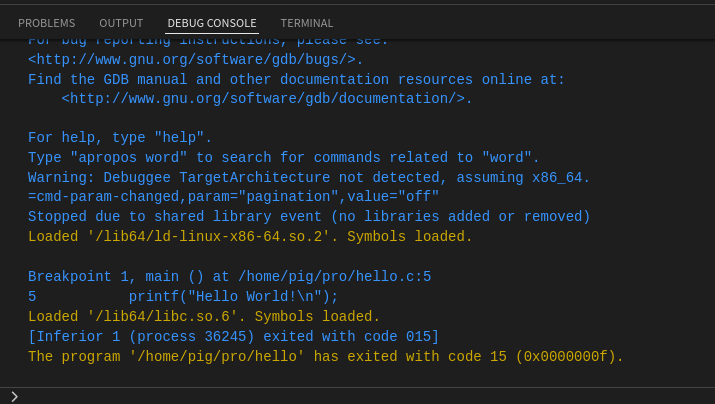Select the printf("Hello World!\n") line
This screenshot has height=404, width=715.
(183, 296)
